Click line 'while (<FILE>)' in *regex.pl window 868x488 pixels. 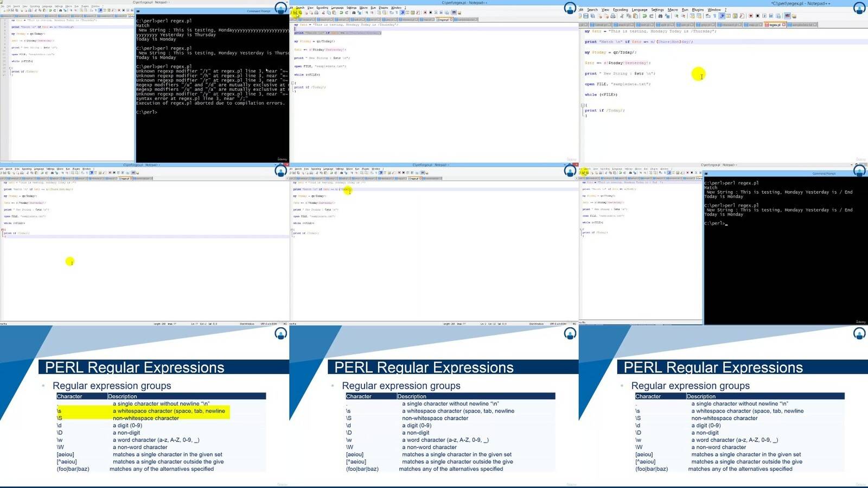coord(601,94)
